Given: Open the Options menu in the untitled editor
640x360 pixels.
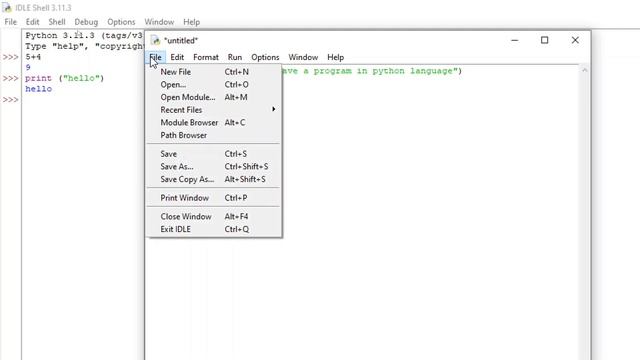Looking at the screenshot, I should (265, 57).
